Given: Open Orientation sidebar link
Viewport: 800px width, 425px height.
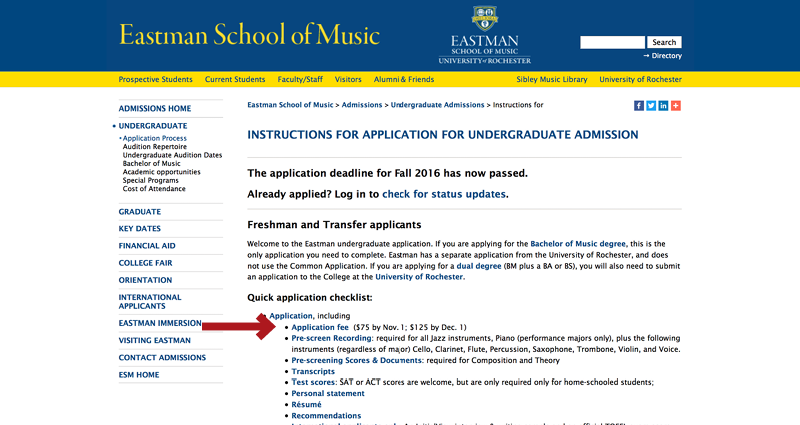Looking at the screenshot, I should (x=145, y=280).
